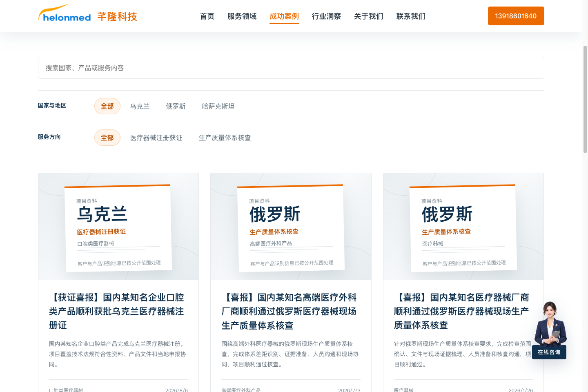Open 行业洞察 from the top menu
This screenshot has width=588, height=392.
point(326,16)
